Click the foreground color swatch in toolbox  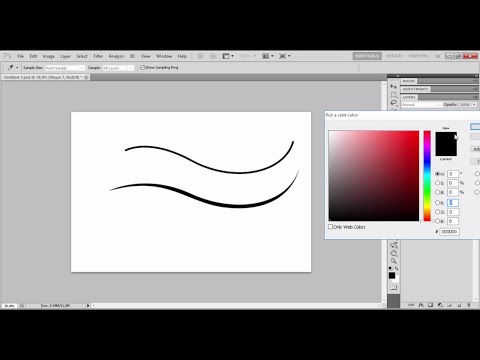[x=392, y=275]
